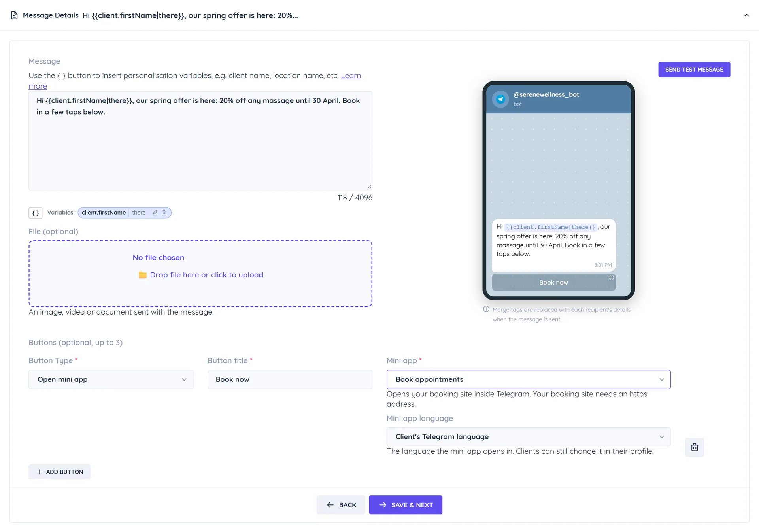Image resolution: width=759 pixels, height=532 pixels.
Task: Click the Add Button button
Action: (60, 472)
